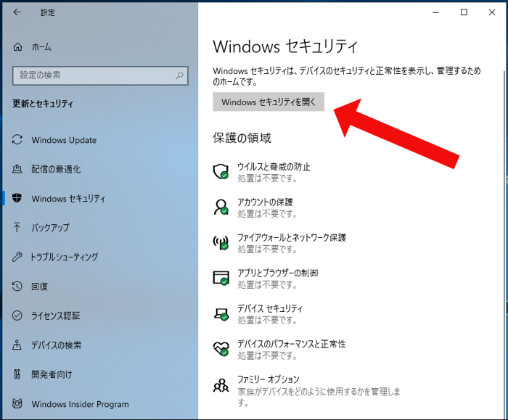Open ウイルスと脅威の防止
Image resolution: width=508 pixels, height=420 pixels.
pos(274,166)
